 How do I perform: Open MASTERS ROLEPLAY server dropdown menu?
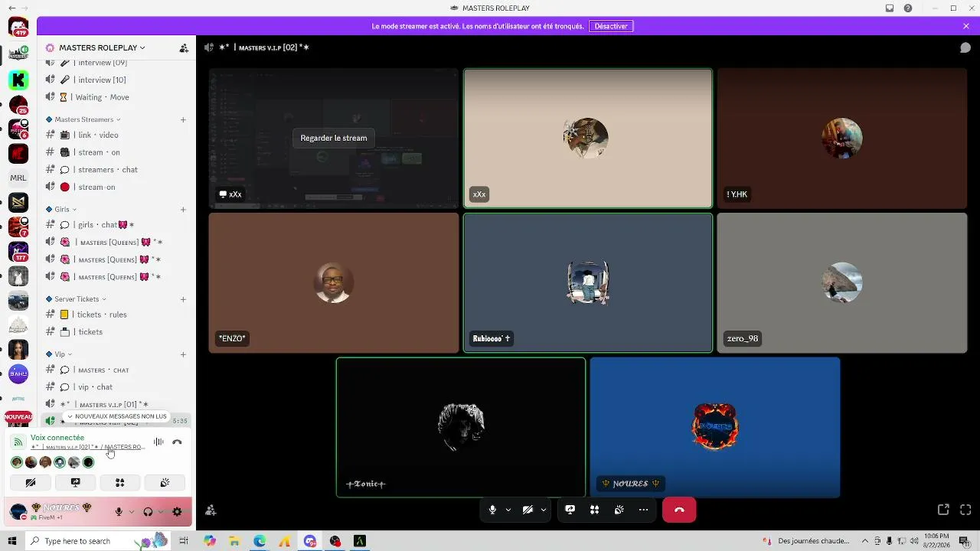pos(102,47)
